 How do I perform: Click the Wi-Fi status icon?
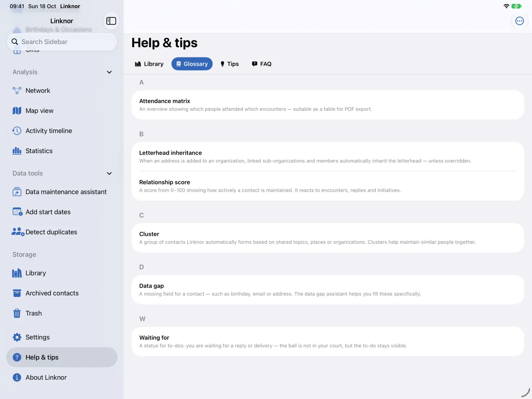[506, 6]
